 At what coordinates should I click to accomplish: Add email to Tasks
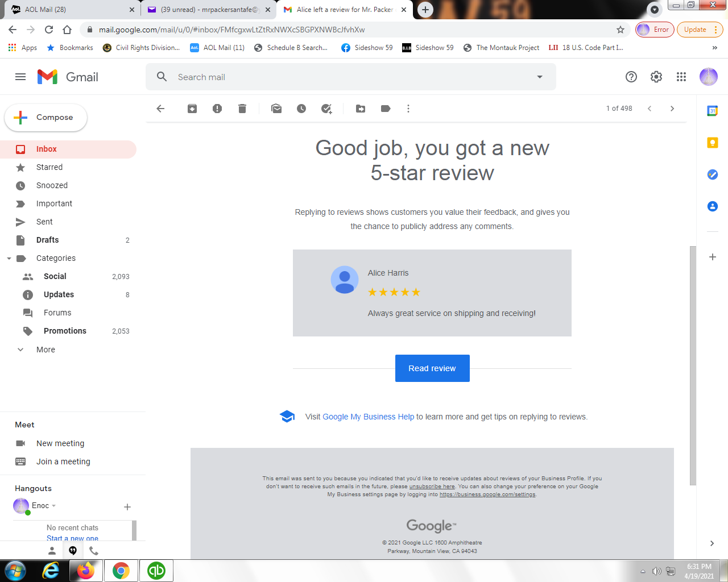[x=326, y=109]
